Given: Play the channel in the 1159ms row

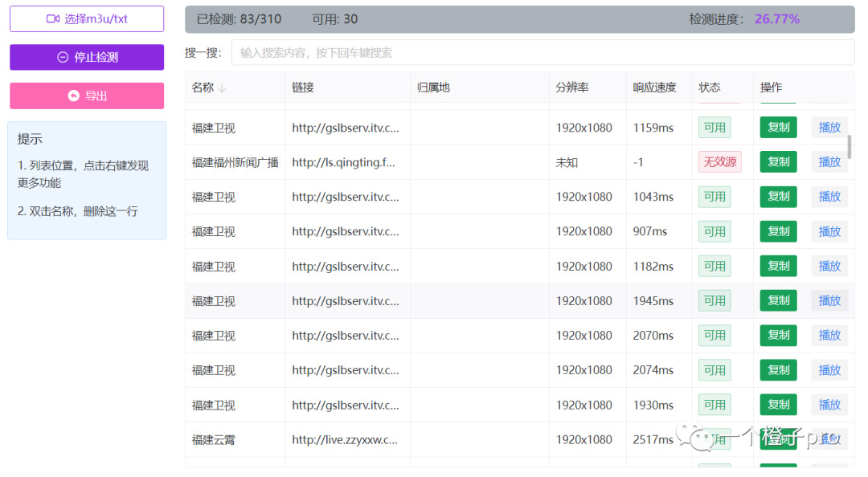Looking at the screenshot, I should coord(829,127).
